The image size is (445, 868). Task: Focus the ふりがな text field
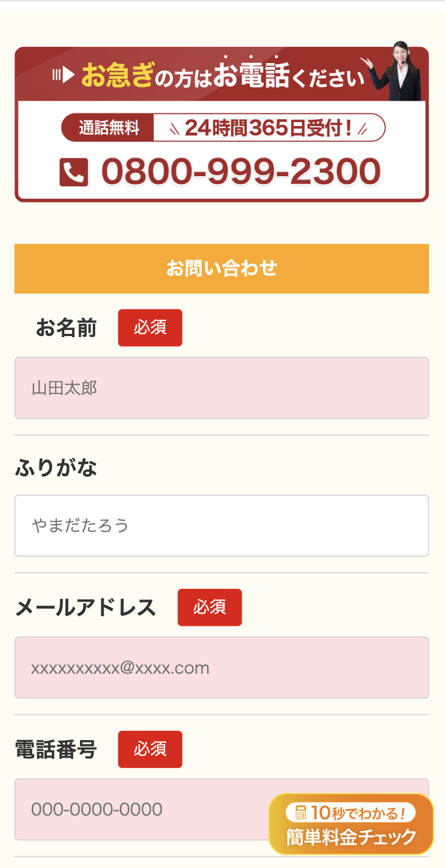tap(221, 526)
